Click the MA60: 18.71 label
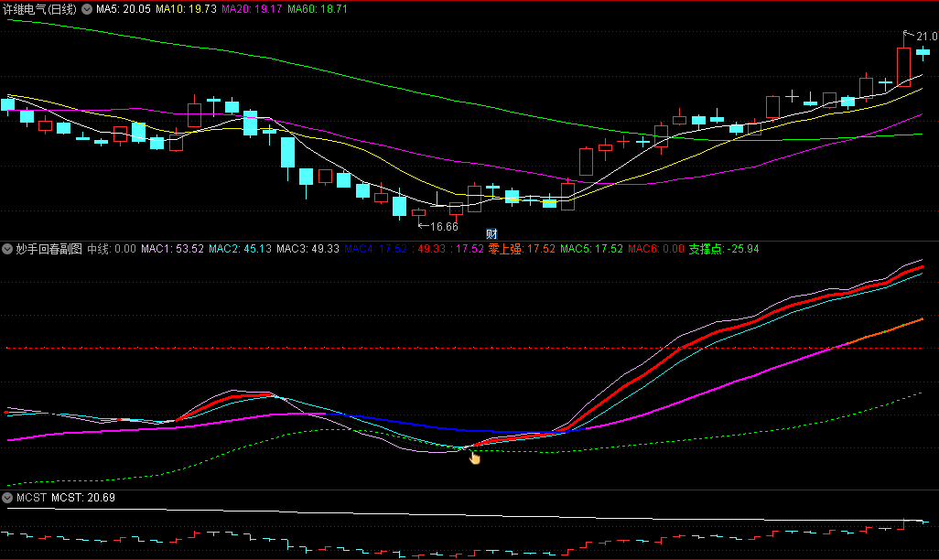 pos(318,9)
